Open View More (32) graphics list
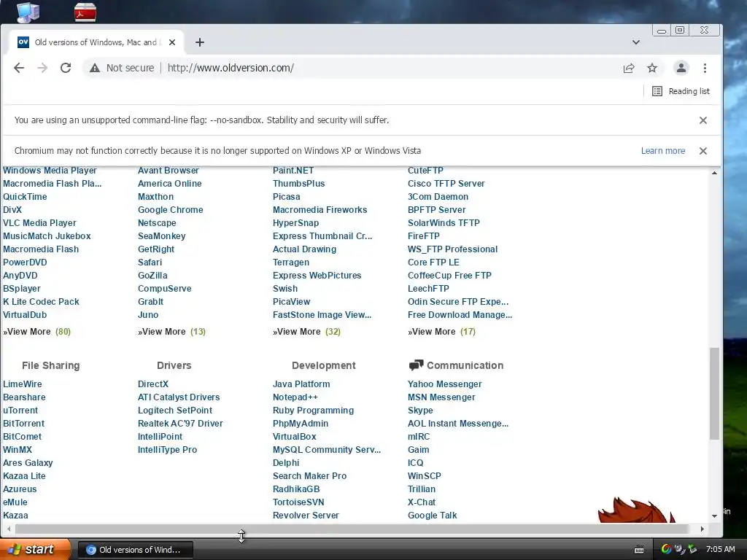The image size is (747, 560). 306,332
